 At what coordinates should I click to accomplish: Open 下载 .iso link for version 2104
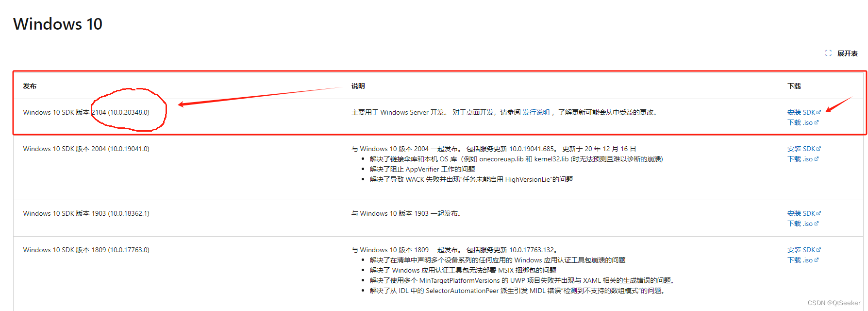[803, 122]
